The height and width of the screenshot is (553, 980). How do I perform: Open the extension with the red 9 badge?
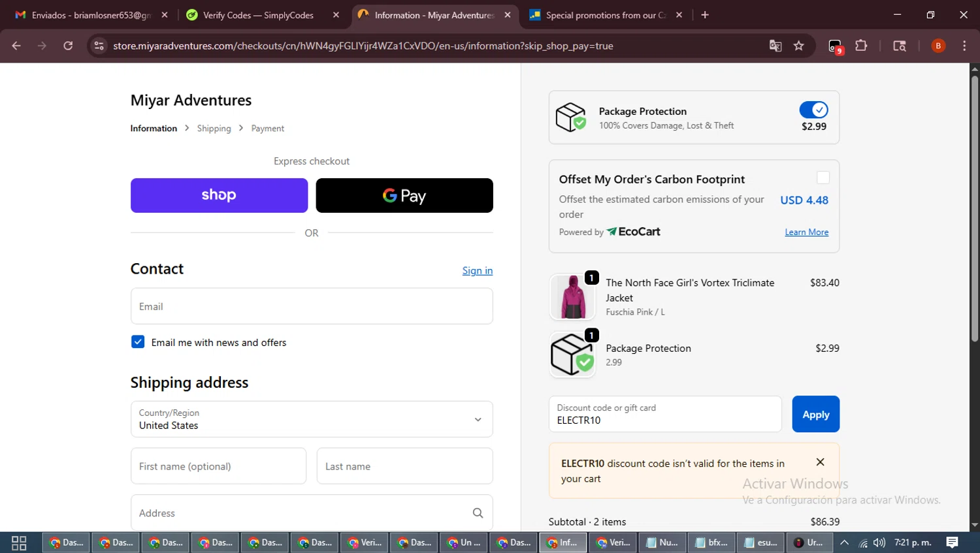coord(836,46)
